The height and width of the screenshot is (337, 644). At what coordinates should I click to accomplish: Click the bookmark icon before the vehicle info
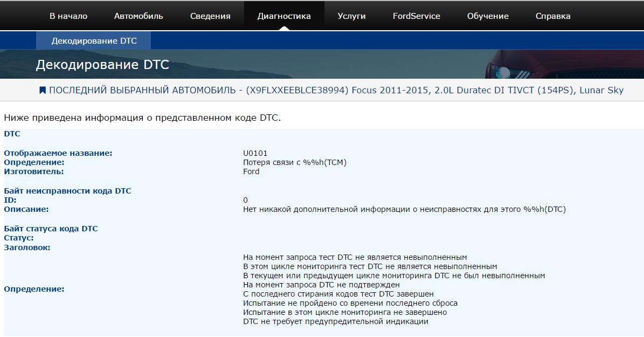(43, 90)
